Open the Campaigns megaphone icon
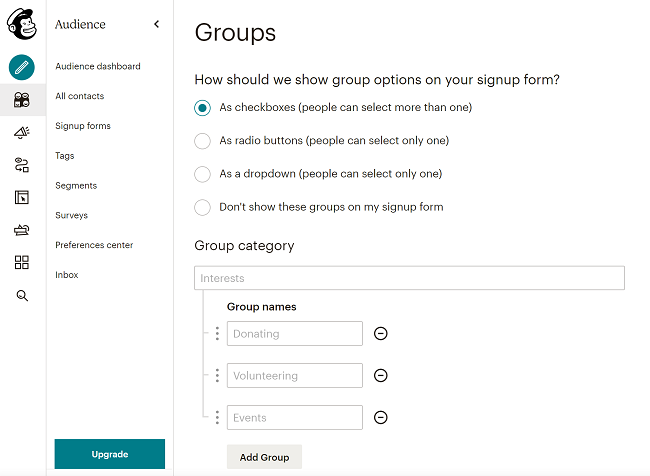Screen dimensions: 650x476 pyautogui.click(x=22, y=132)
